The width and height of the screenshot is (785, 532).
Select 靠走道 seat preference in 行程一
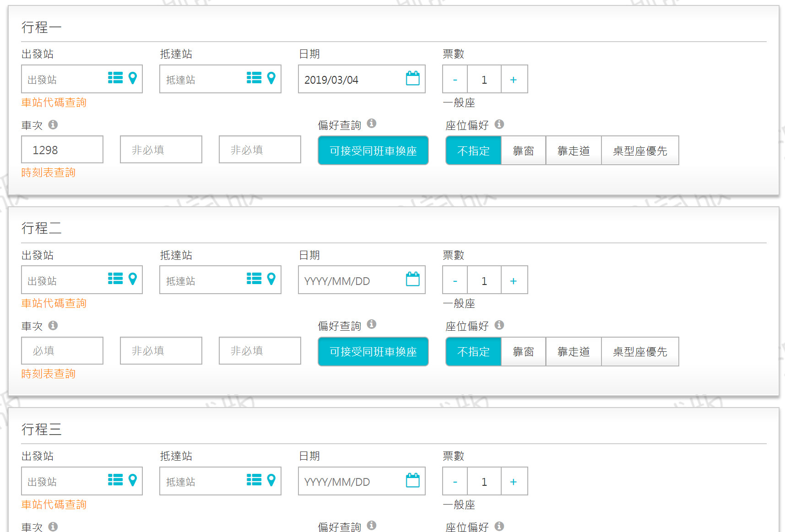tap(574, 150)
